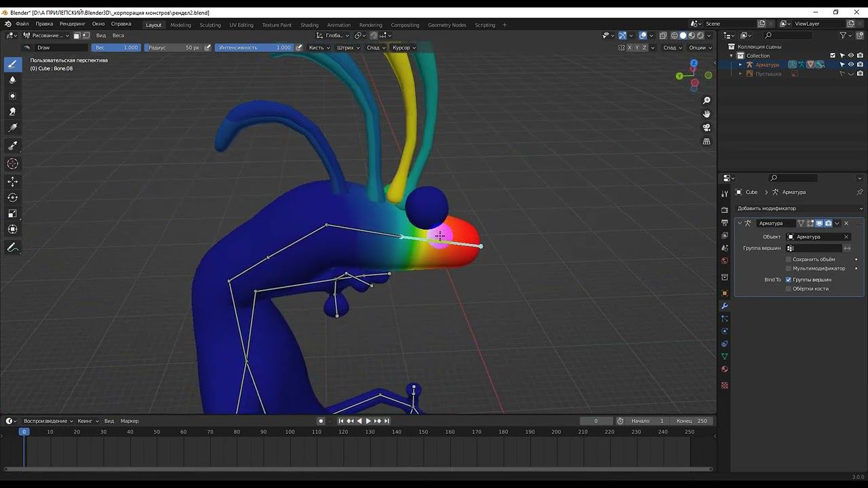Open the Texture properties checker tab icon
The width and height of the screenshot is (868, 488).
click(724, 385)
